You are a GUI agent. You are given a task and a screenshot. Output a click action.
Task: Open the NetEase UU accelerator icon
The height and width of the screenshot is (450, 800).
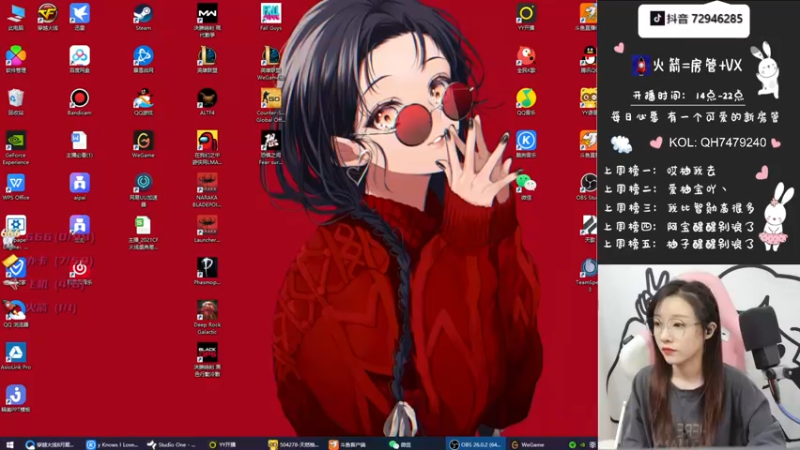(x=143, y=190)
